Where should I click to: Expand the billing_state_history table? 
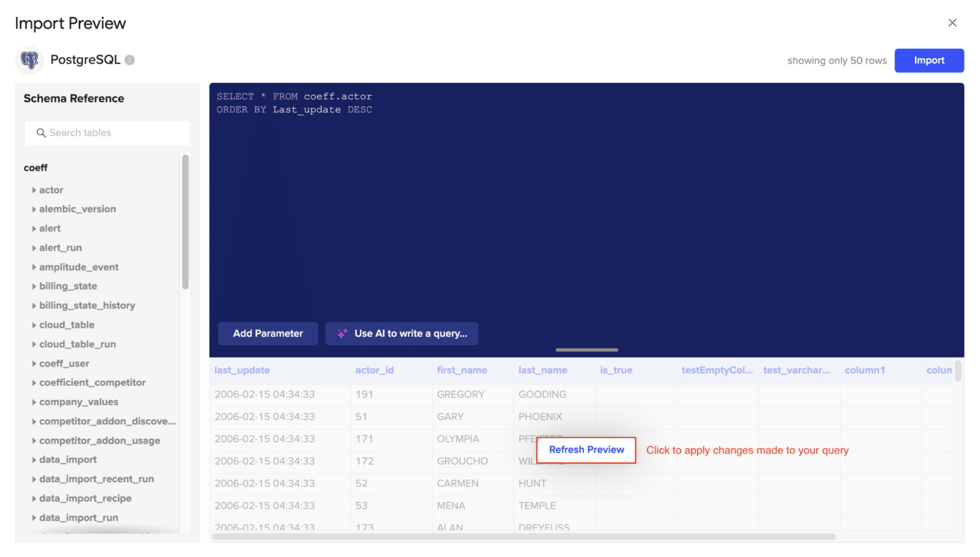point(34,305)
